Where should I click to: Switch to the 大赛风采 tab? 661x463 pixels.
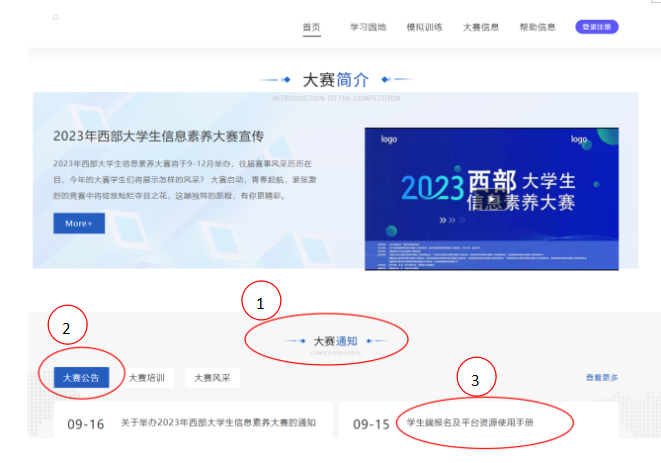[x=211, y=378]
